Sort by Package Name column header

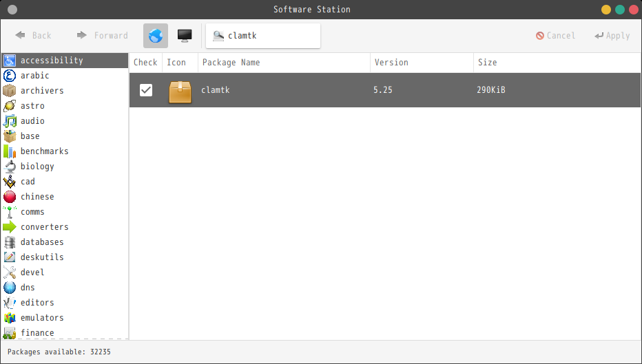click(284, 62)
